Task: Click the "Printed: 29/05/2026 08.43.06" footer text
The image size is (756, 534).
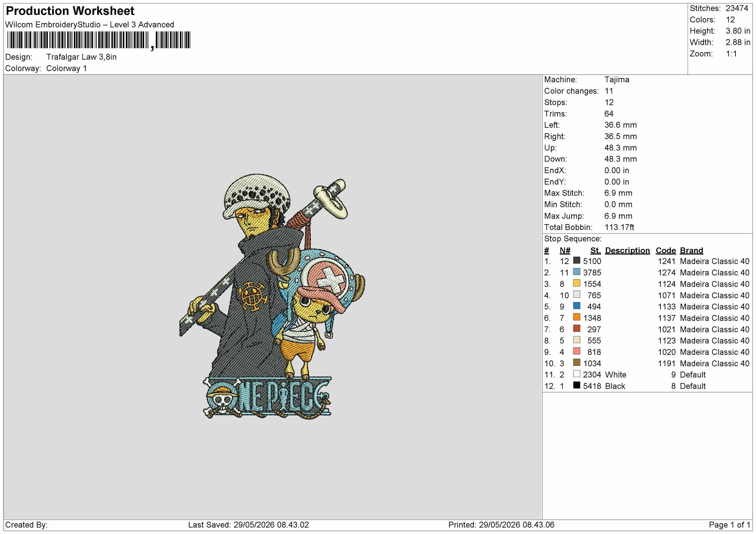Action: point(501,525)
